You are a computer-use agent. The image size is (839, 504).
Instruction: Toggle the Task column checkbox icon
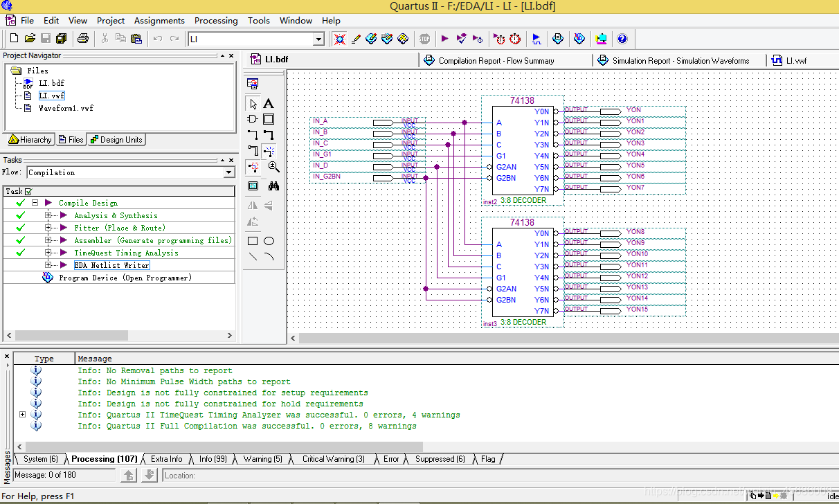coord(28,191)
